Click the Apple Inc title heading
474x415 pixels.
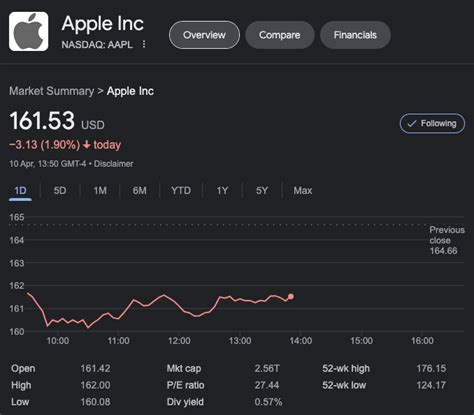(x=103, y=24)
